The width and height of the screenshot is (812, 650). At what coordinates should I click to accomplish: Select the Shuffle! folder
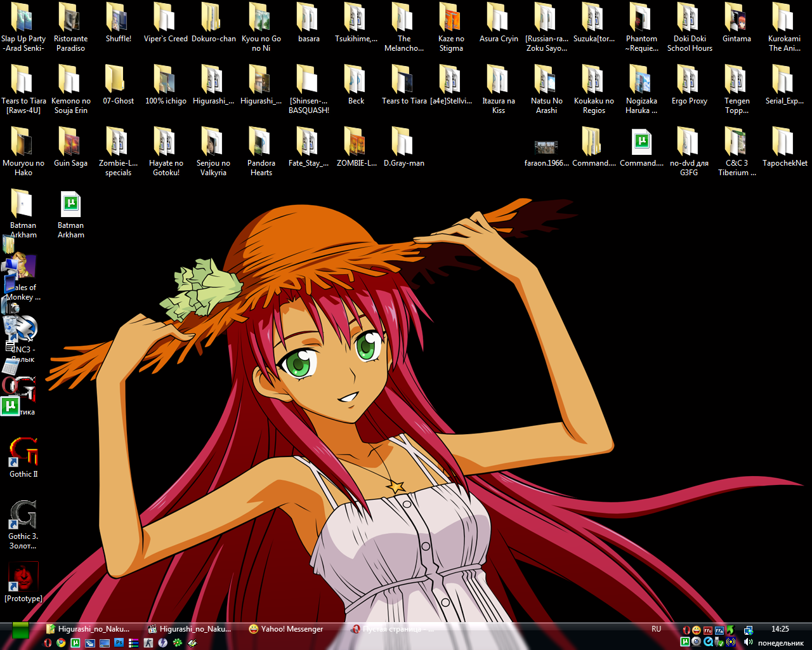point(118,23)
